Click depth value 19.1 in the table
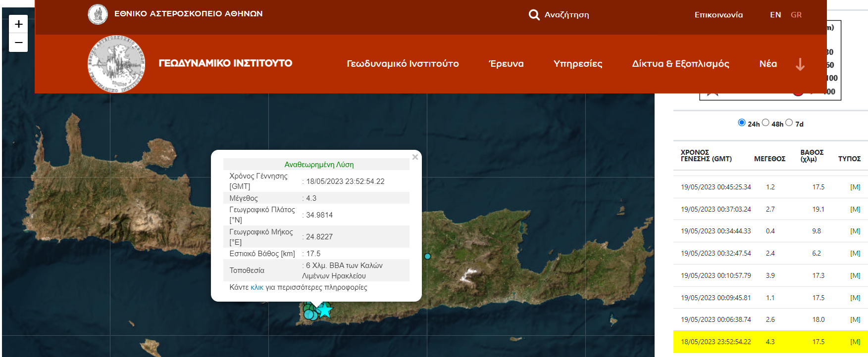Screen dimensions: 868x357 coord(818,209)
